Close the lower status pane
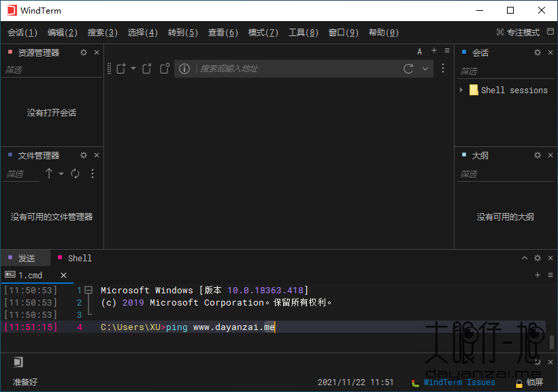Image resolution: width=558 pixels, height=392 pixels. (x=551, y=362)
